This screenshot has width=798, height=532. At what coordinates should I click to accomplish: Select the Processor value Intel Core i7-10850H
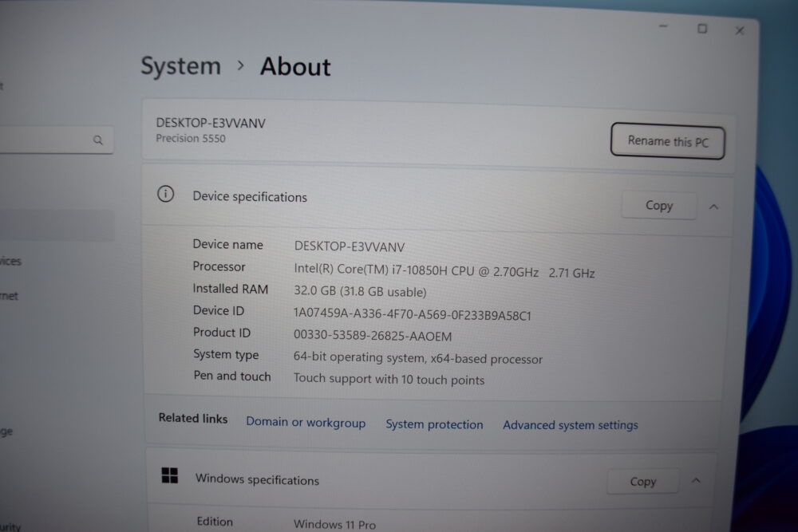coord(444,271)
